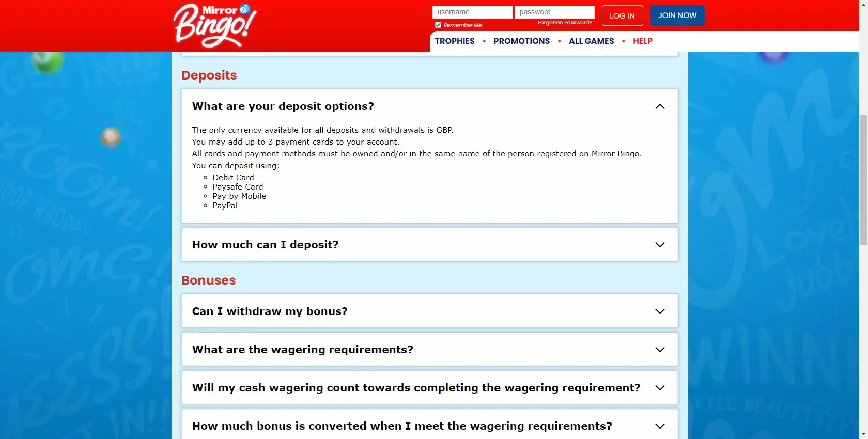Go to Promotions page
Screen dimensions: 868x439
coord(521,41)
